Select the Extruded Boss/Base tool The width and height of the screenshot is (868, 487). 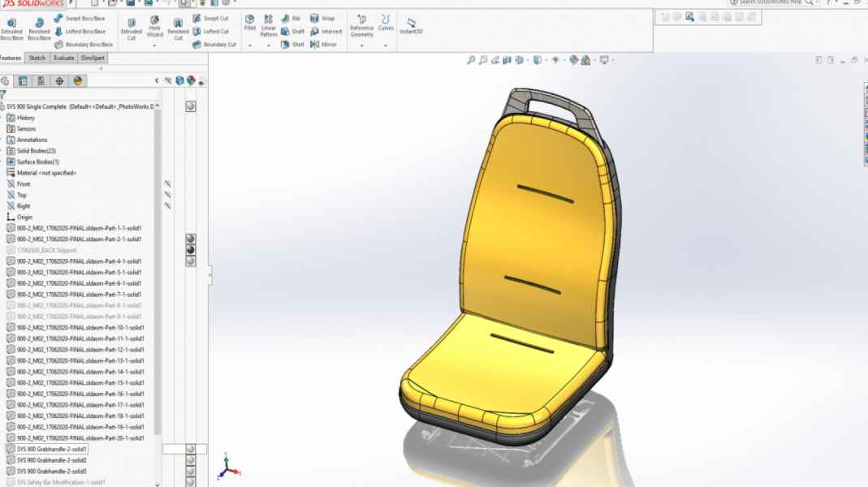[11, 28]
